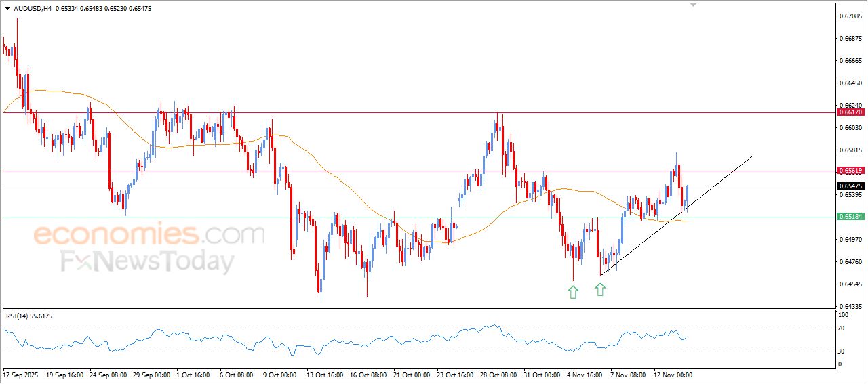Click the left green up arrow marker

pyautogui.click(x=574, y=292)
